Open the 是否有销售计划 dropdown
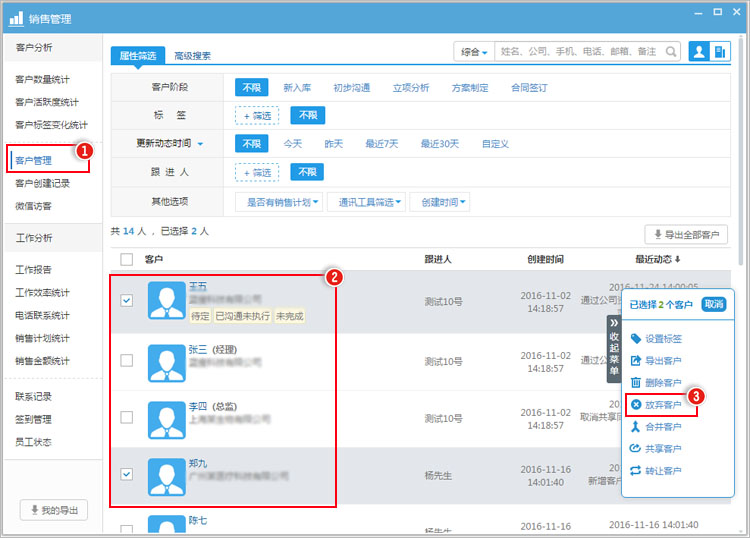The height and width of the screenshot is (538, 750). tap(279, 202)
